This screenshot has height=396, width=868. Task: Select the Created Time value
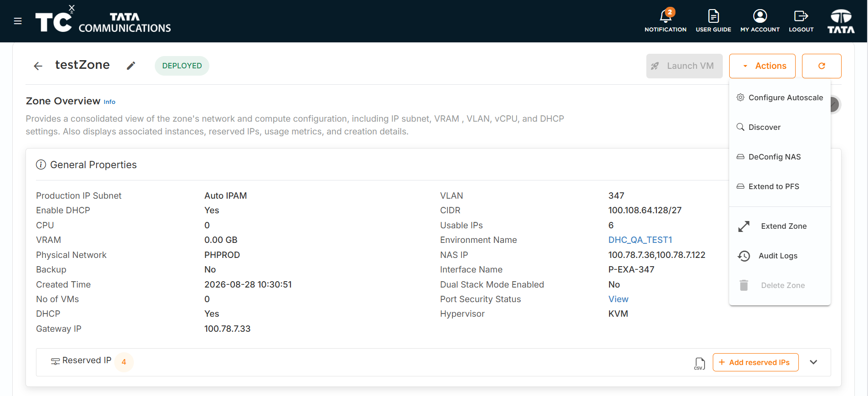pyautogui.click(x=248, y=285)
